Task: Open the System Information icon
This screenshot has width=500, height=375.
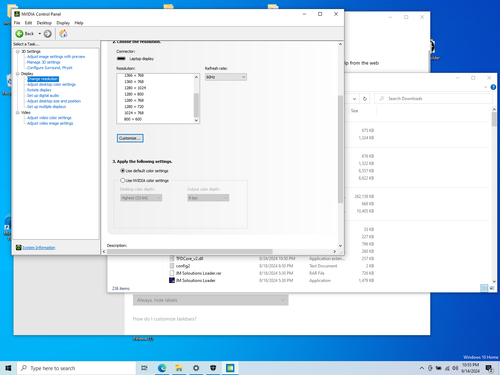Action: click(18, 247)
